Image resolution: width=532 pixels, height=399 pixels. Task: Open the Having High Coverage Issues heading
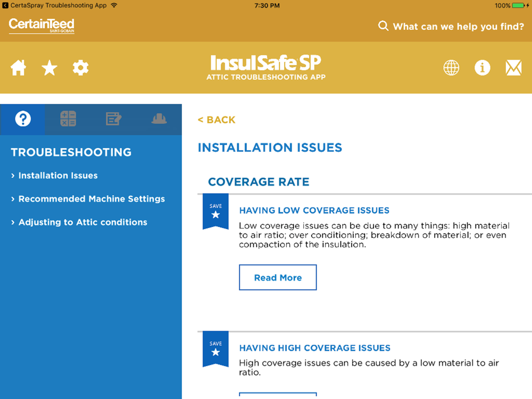point(315,348)
